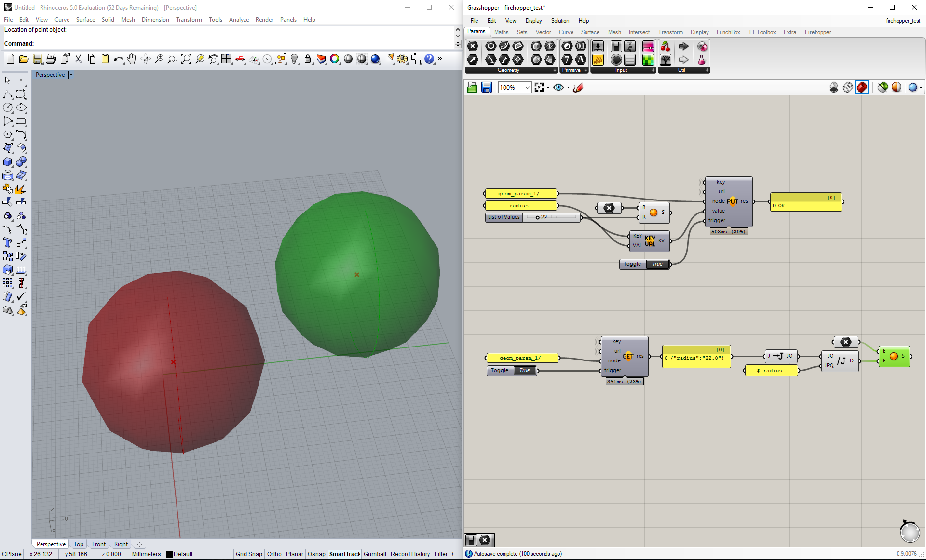Switch to the Top viewport tab

point(79,544)
